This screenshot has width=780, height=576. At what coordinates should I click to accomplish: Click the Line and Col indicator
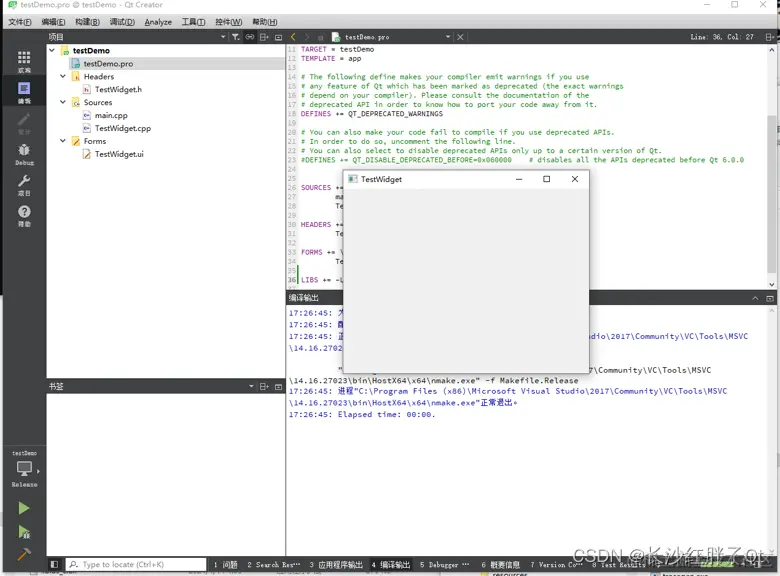point(722,37)
